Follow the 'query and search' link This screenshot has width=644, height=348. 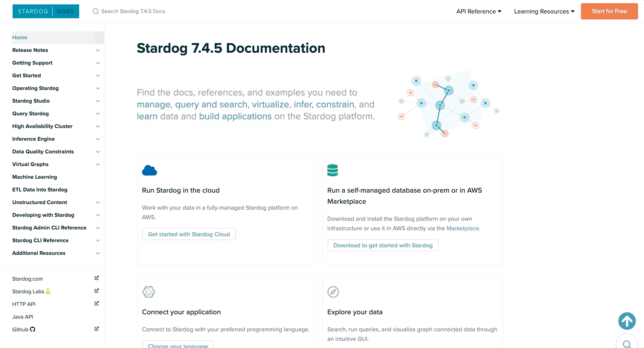pyautogui.click(x=211, y=104)
